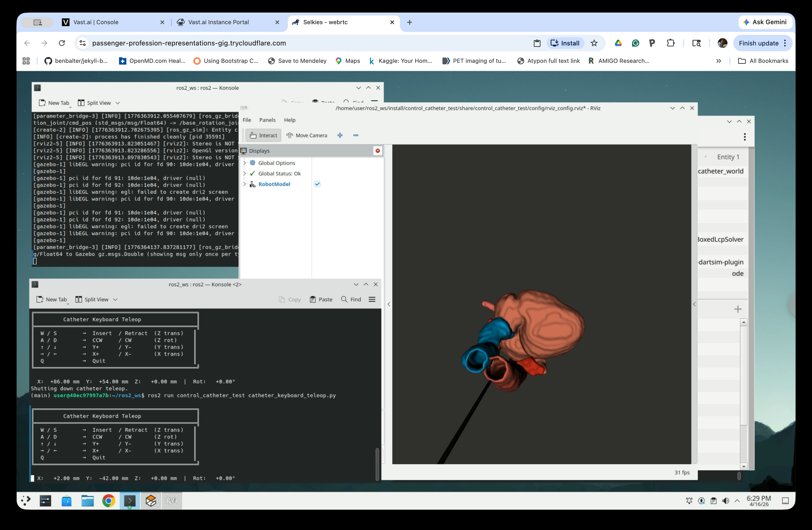Select the Move Camera tool
This screenshot has height=530, width=812.
[306, 135]
